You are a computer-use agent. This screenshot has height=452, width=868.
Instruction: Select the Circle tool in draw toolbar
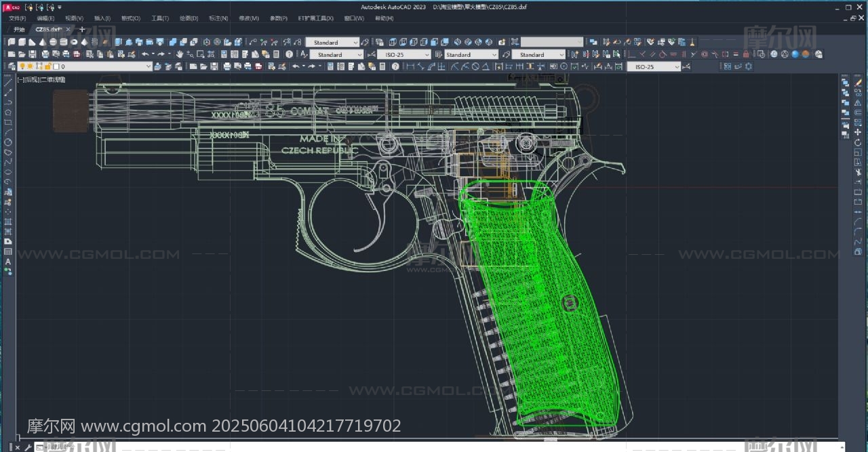pos(8,142)
